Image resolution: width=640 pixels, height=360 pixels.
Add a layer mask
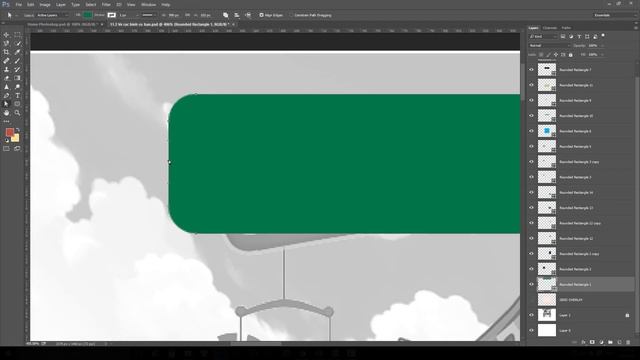pyautogui.click(x=592, y=342)
